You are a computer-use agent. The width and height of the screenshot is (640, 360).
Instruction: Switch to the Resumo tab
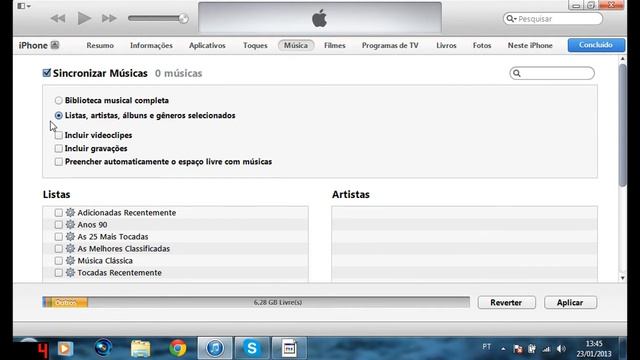click(x=100, y=45)
